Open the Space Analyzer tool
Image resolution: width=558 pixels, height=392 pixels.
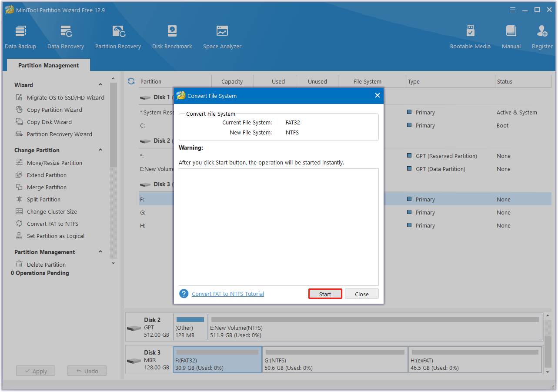click(x=222, y=37)
